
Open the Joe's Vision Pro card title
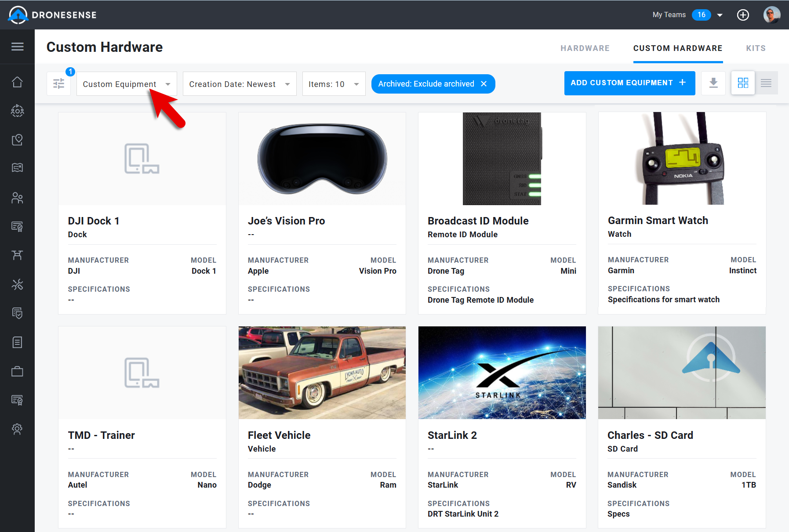(x=286, y=221)
